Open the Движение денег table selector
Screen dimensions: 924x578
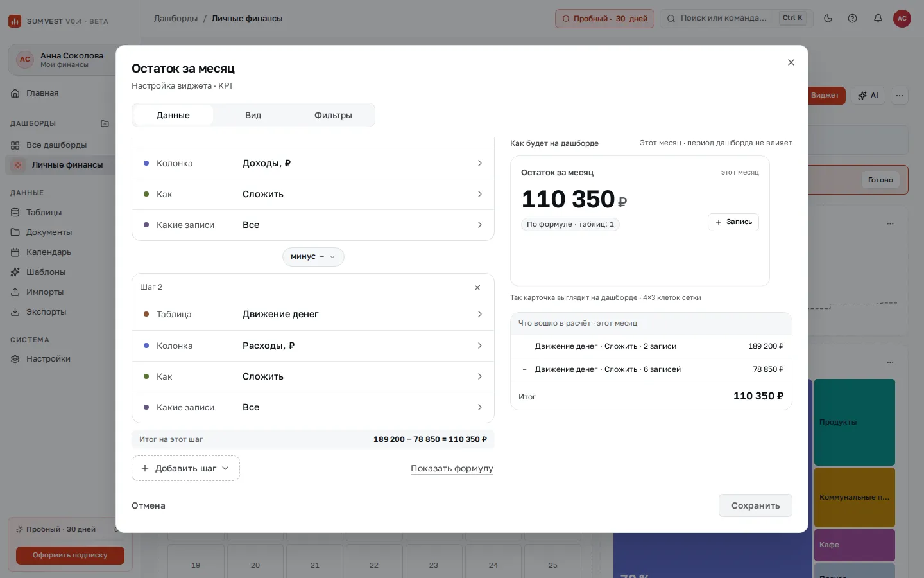(313, 315)
